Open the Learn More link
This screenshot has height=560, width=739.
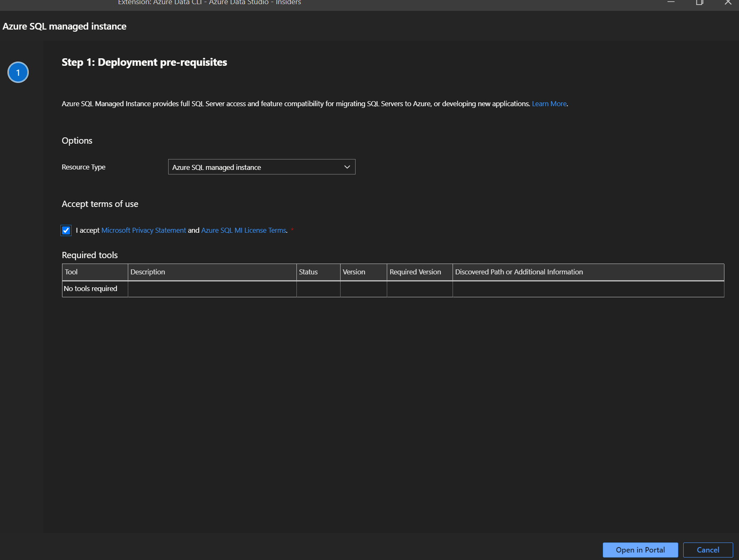[x=549, y=104]
